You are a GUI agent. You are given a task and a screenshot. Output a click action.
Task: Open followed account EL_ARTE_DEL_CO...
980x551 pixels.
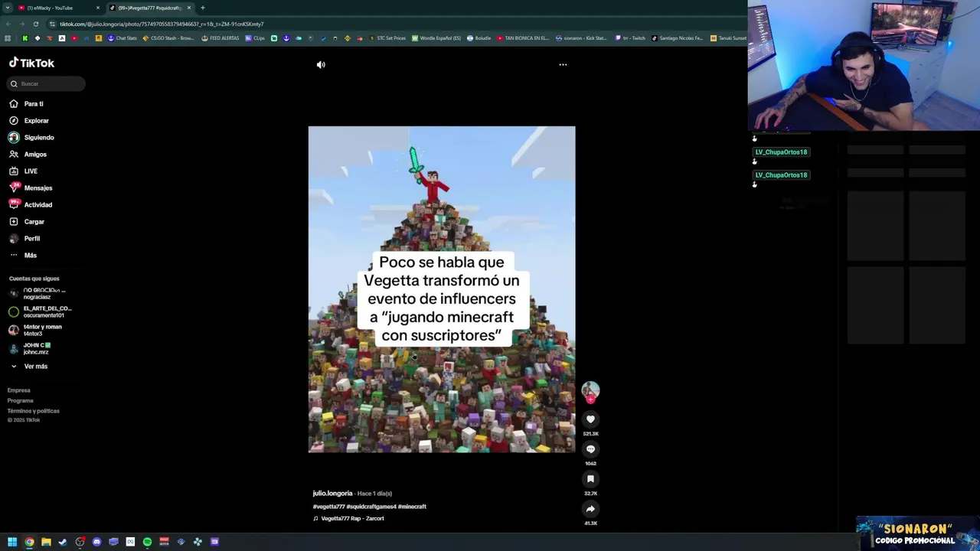[x=40, y=311]
